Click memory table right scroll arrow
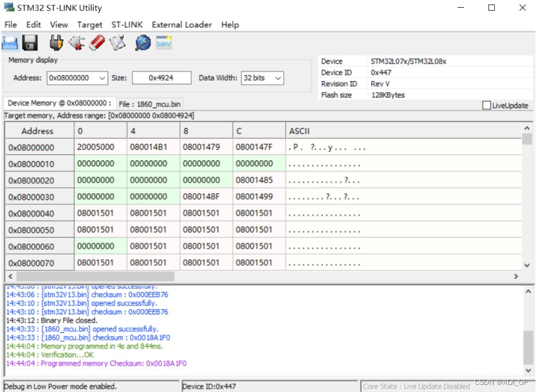Screen dimensions: 538x392 pyautogui.click(x=515, y=276)
